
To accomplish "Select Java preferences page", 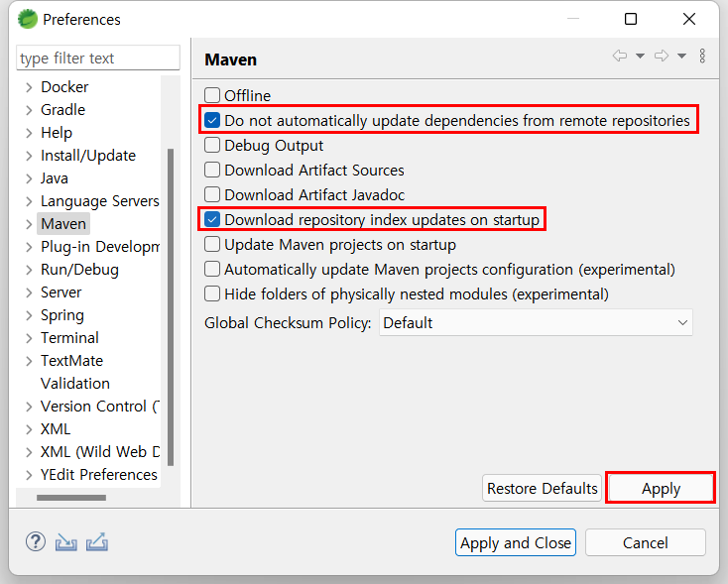I will pos(55,178).
